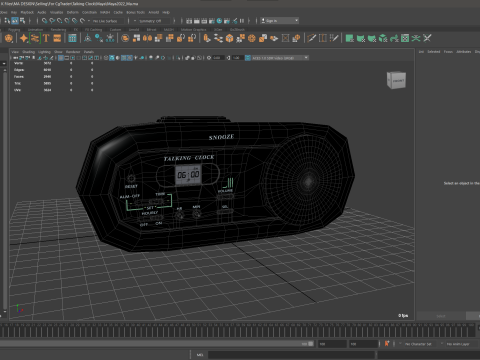Screen dimensions: 480x360
Task: Click the orange four-point star shelf icon
Action: point(24,38)
